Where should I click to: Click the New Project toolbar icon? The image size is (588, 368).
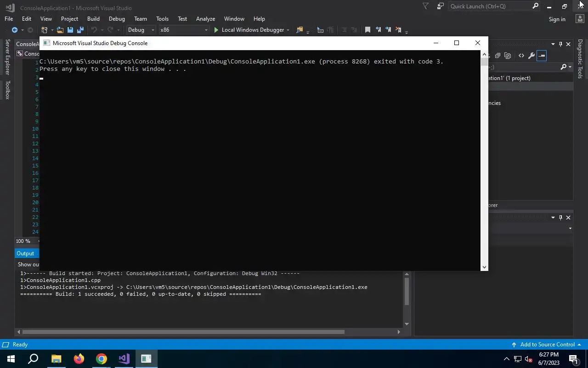(45, 30)
